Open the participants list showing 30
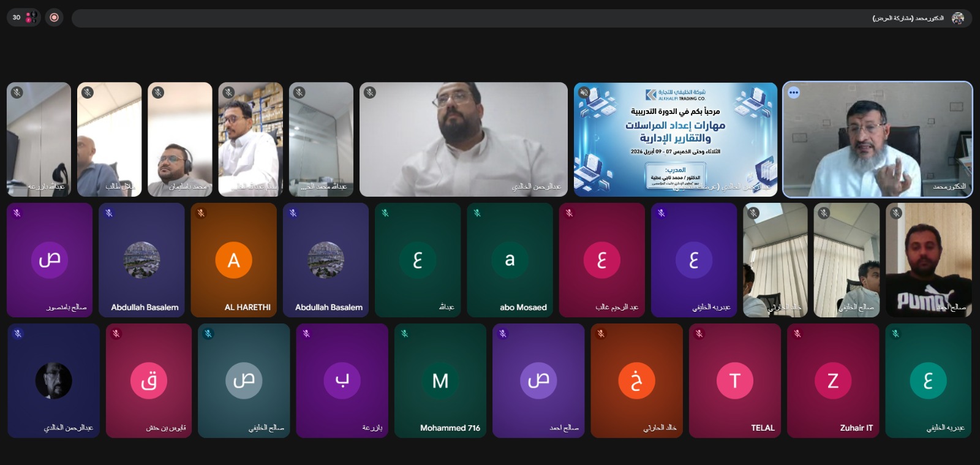Image resolution: width=980 pixels, height=465 pixels. click(x=23, y=17)
